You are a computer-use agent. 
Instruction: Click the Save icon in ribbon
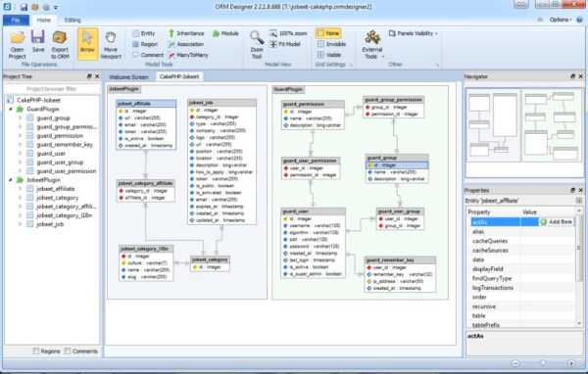coord(38,37)
